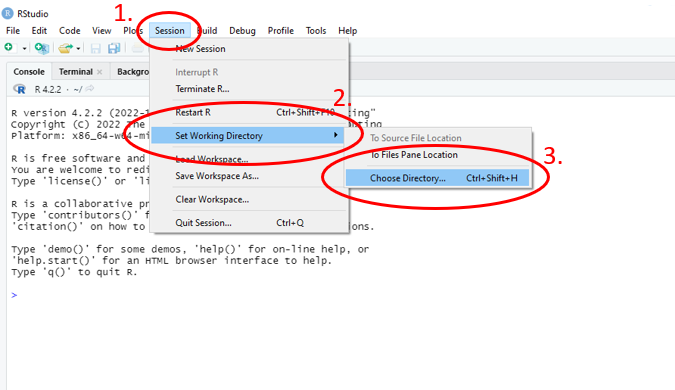Click the 'help.start()' console text line

[x=171, y=260]
